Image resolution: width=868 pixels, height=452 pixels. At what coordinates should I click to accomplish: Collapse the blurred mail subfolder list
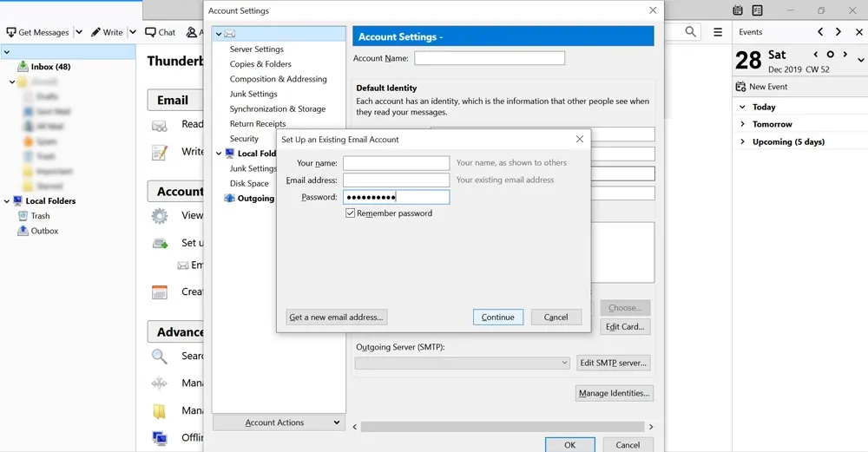coord(12,82)
